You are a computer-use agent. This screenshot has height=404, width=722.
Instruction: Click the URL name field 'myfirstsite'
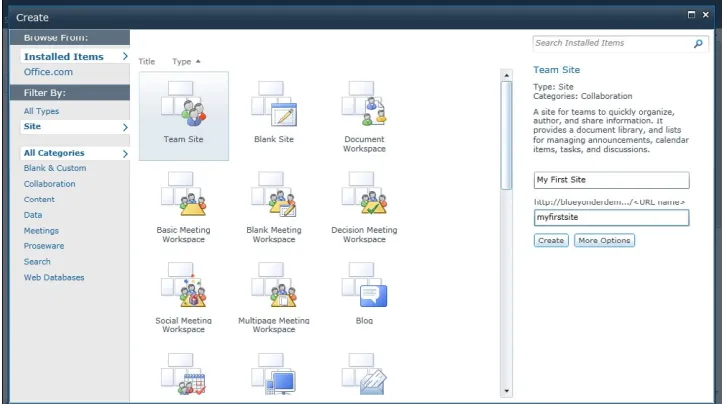[611, 217]
